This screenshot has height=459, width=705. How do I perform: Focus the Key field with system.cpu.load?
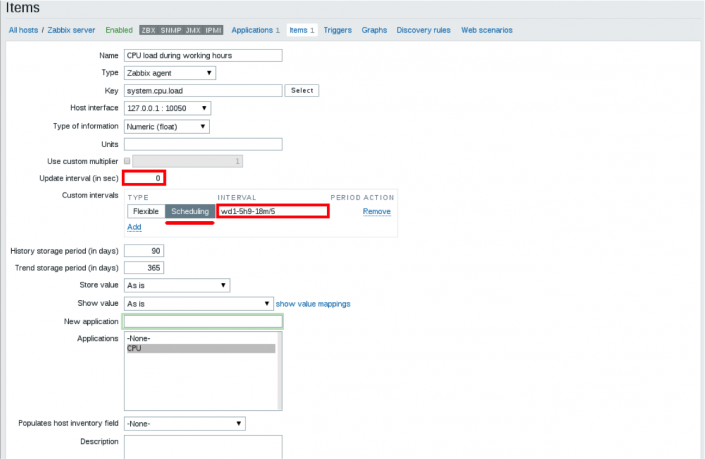pyautogui.click(x=203, y=90)
